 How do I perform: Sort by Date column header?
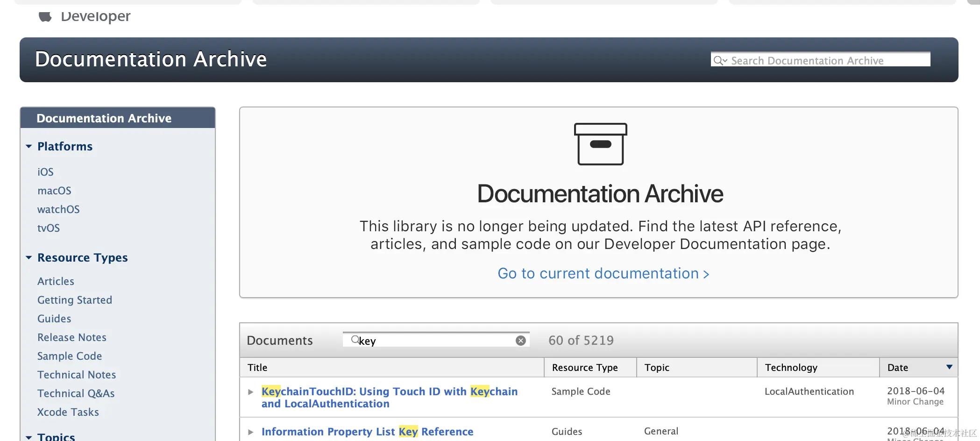pyautogui.click(x=918, y=368)
